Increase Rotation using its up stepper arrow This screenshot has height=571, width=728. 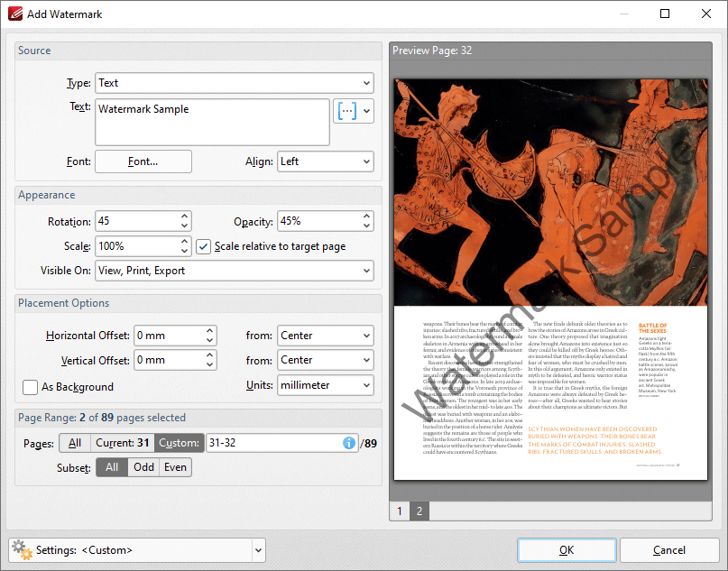pos(185,216)
